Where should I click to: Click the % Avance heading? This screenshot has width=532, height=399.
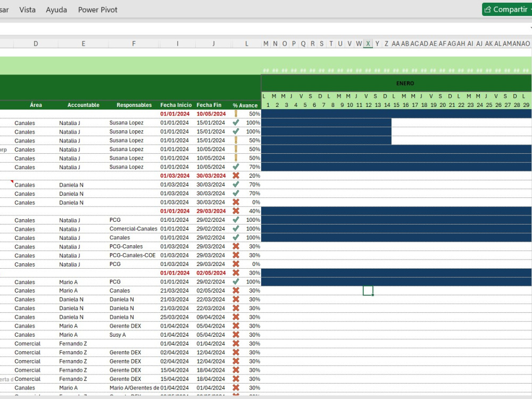[245, 105]
